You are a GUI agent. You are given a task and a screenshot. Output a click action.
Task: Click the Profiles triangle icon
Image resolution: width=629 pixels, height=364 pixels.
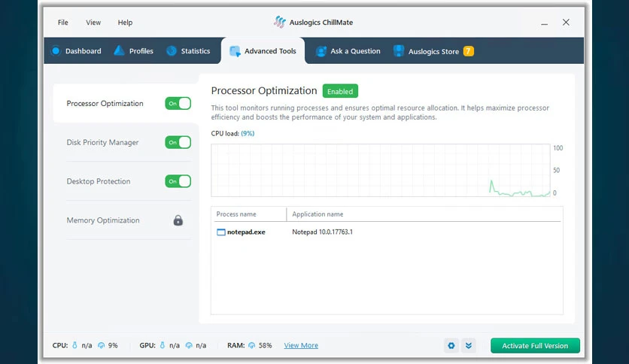(x=119, y=50)
